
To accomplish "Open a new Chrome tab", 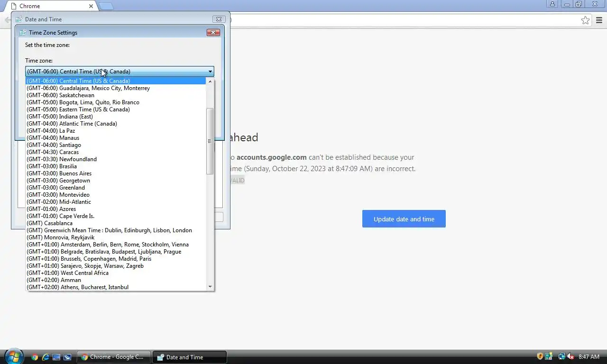I will pyautogui.click(x=106, y=6).
